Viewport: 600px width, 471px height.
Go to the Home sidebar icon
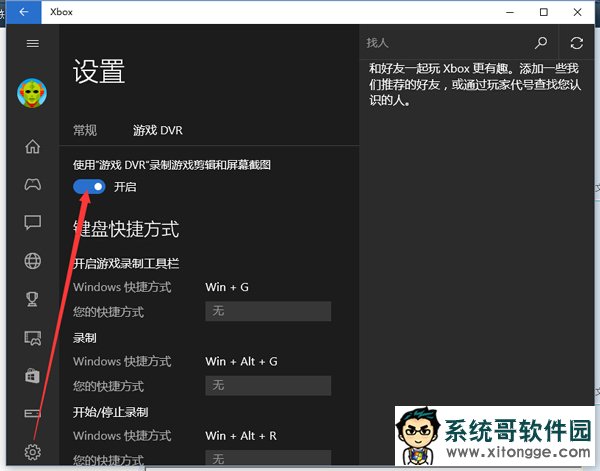33,146
